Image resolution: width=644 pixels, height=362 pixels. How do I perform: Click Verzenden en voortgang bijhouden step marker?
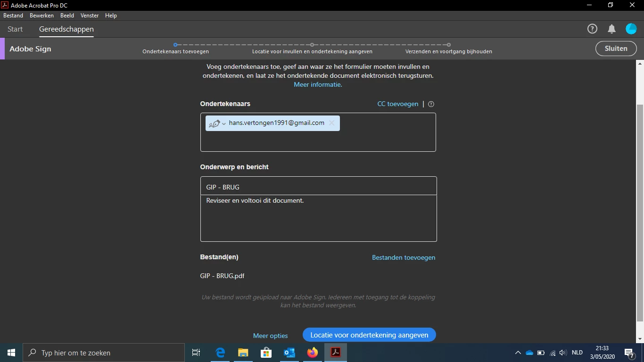coord(449,45)
